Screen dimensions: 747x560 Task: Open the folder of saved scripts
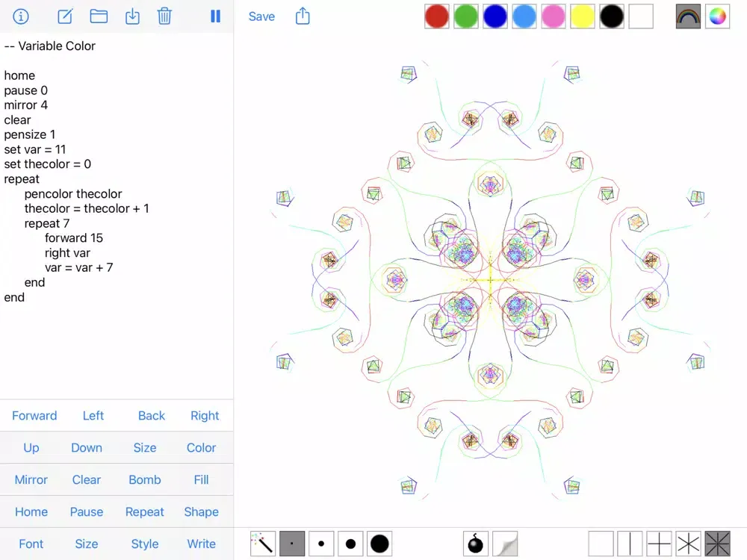click(99, 16)
